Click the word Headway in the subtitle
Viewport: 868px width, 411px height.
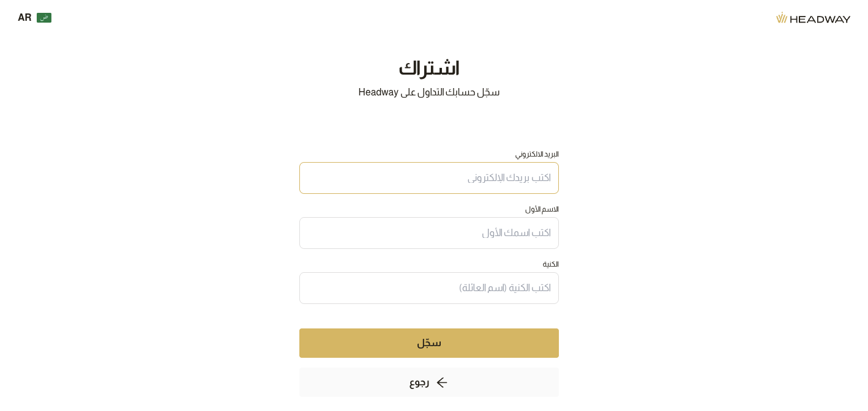click(378, 92)
